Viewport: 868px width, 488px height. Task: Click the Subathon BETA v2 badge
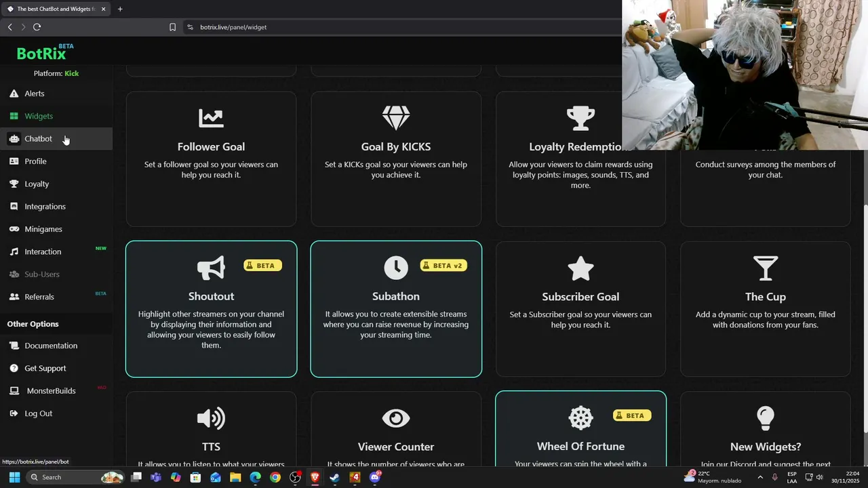click(x=443, y=266)
